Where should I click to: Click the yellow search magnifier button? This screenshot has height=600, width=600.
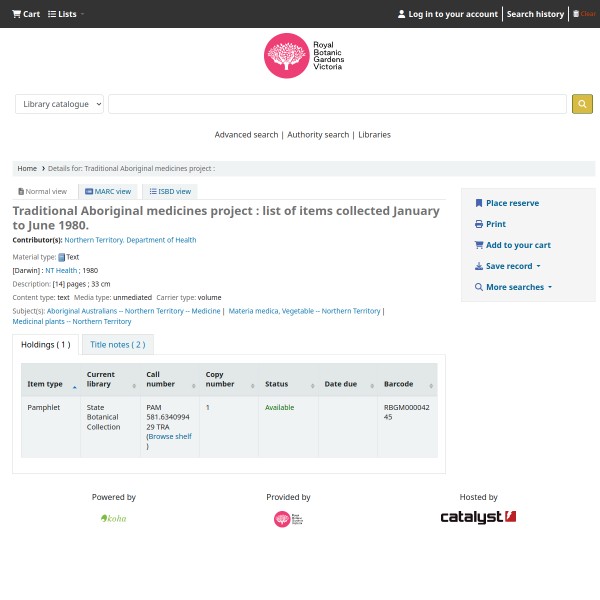[582, 104]
